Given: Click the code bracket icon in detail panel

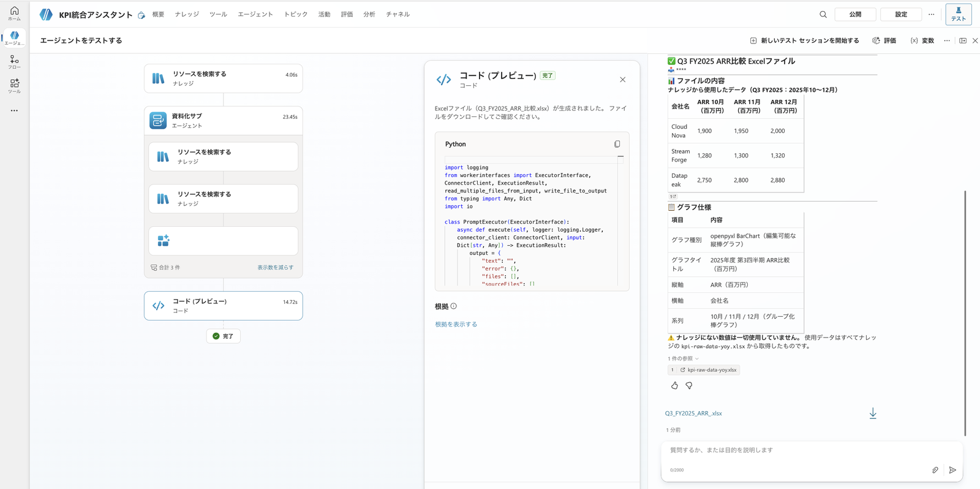Looking at the screenshot, I should [444, 80].
